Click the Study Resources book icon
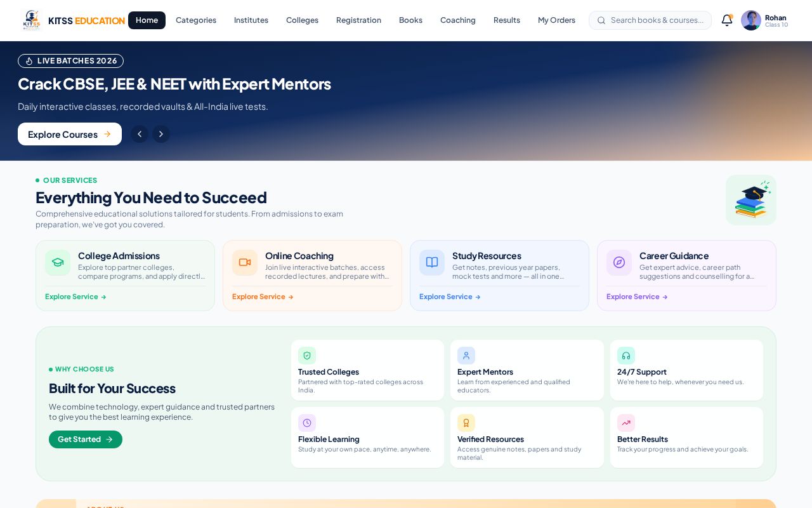Image resolution: width=812 pixels, height=508 pixels. [x=432, y=262]
